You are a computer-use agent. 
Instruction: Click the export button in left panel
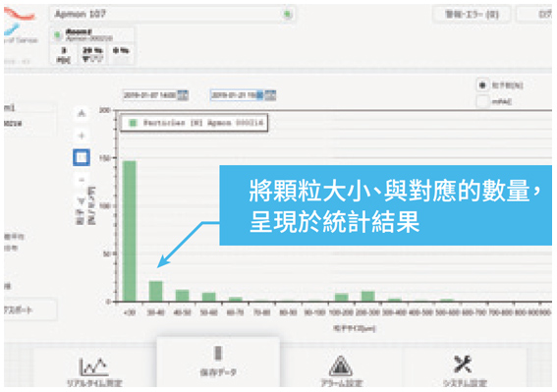[x=29, y=309]
